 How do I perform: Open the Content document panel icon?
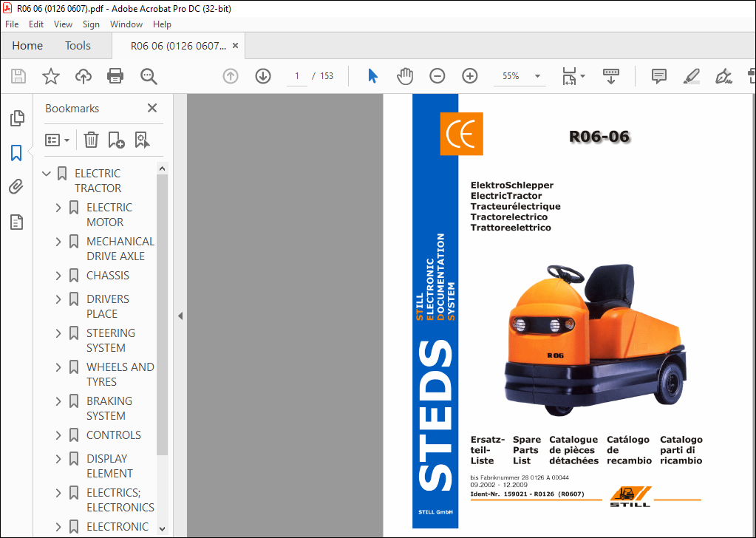[x=17, y=222]
